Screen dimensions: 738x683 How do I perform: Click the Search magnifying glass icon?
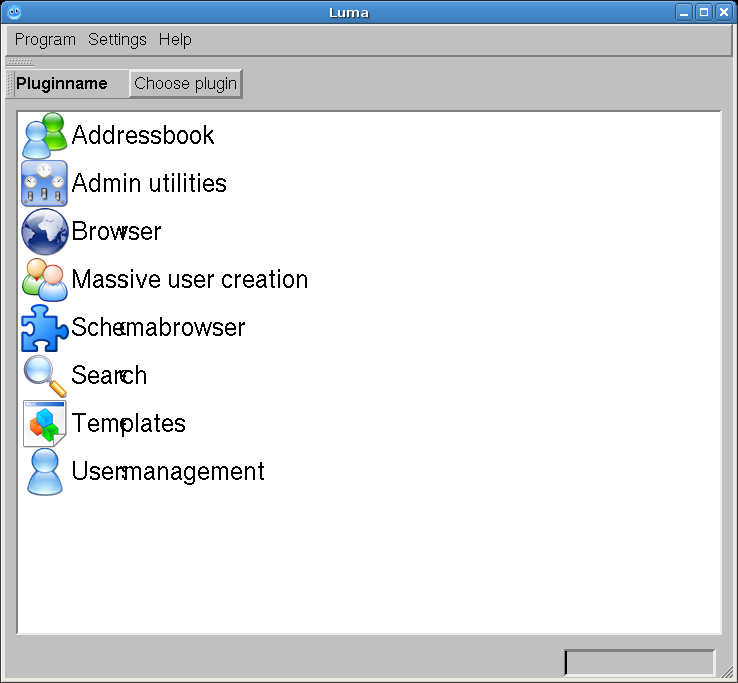(45, 375)
